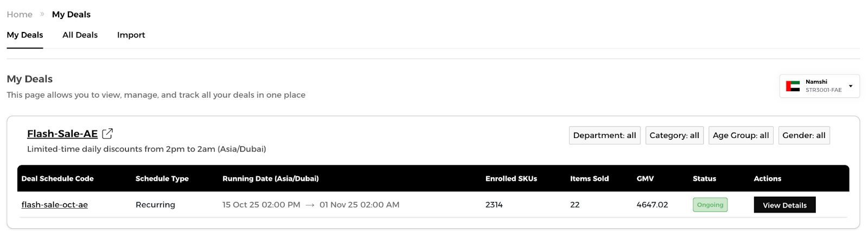
Task: Open the Department: all filter
Action: click(604, 135)
